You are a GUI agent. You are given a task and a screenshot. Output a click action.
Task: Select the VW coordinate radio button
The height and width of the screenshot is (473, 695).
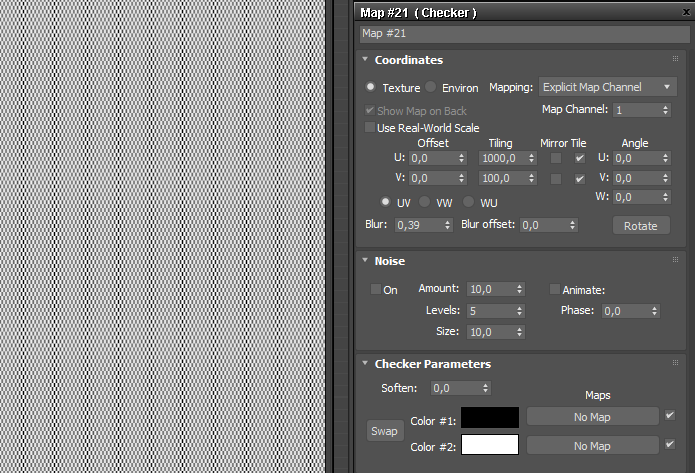pyautogui.click(x=425, y=203)
